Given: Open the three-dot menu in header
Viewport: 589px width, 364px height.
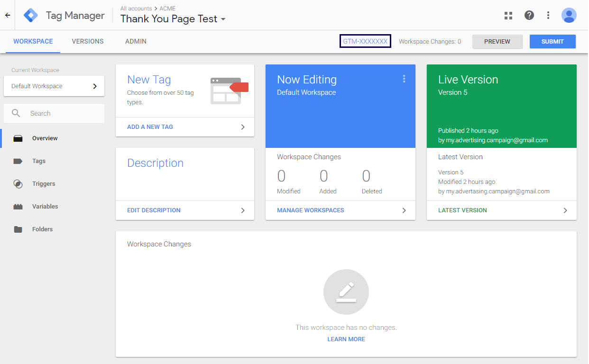Looking at the screenshot, I should [548, 15].
